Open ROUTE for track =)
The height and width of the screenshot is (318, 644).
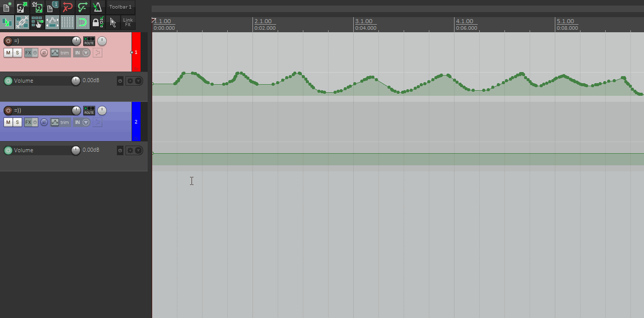coord(89,41)
